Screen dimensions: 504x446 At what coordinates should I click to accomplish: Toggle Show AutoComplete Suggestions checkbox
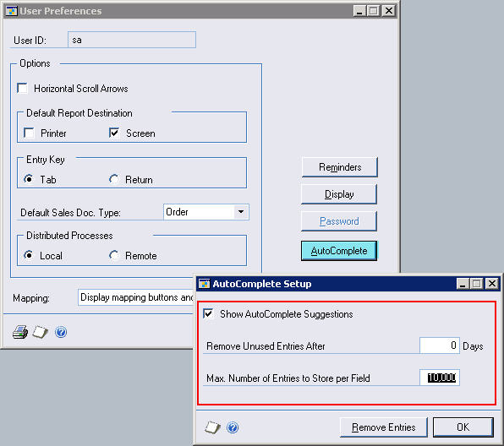tap(208, 313)
